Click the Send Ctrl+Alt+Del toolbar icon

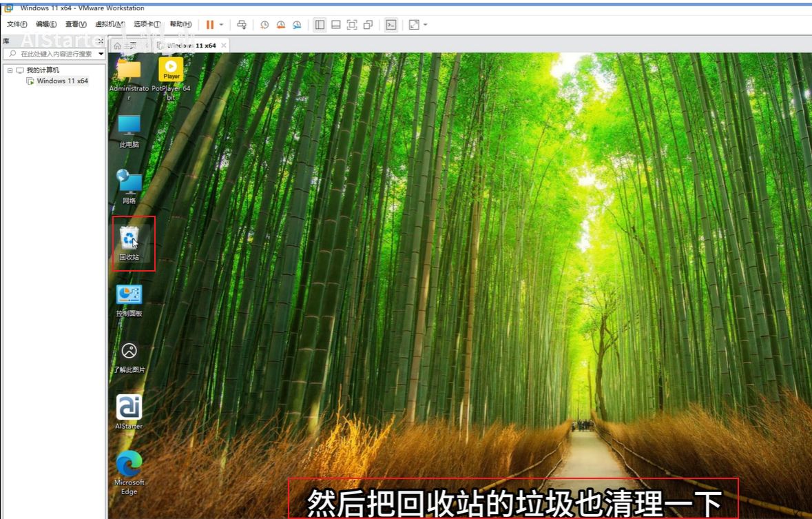pos(241,25)
